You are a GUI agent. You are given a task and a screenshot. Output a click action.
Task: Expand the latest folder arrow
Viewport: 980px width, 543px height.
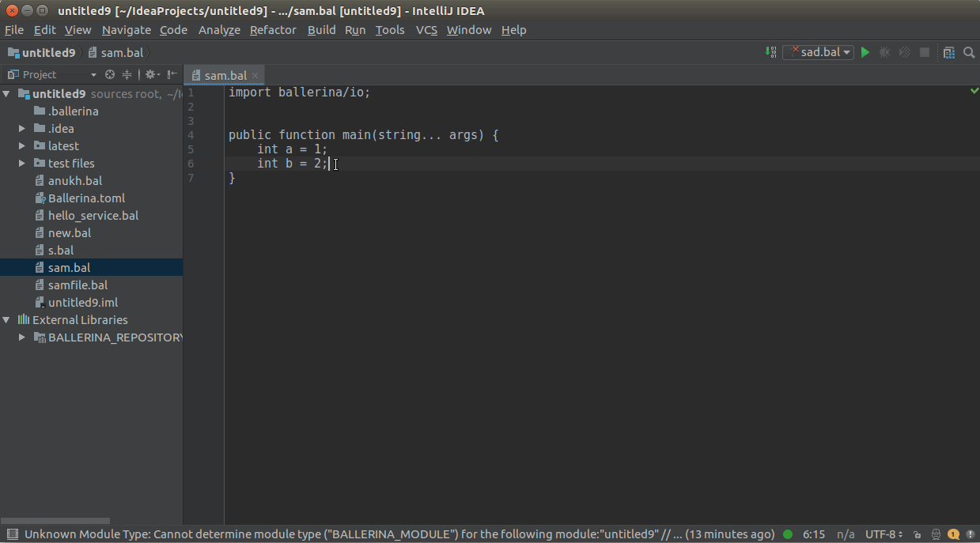coord(22,146)
